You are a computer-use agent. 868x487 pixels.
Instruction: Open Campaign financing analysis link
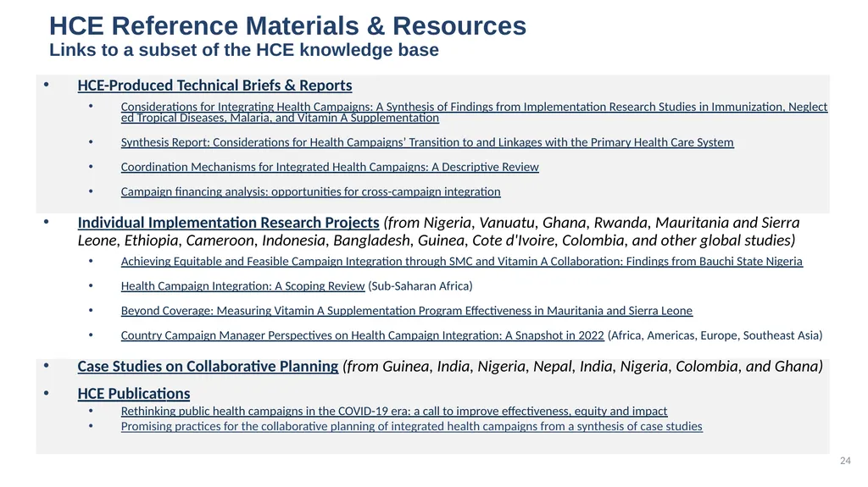tap(310, 191)
